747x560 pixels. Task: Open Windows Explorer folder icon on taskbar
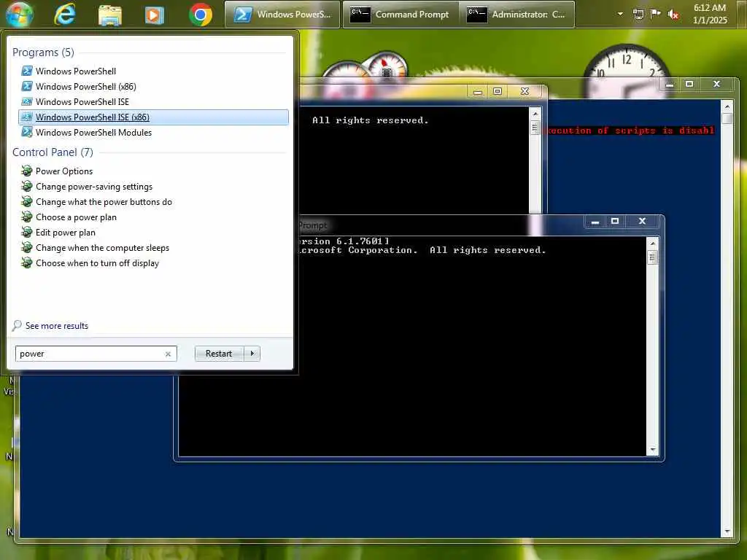click(x=110, y=15)
